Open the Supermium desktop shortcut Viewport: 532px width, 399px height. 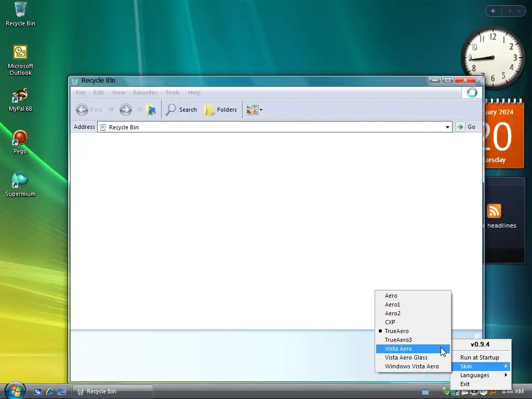pos(20,185)
